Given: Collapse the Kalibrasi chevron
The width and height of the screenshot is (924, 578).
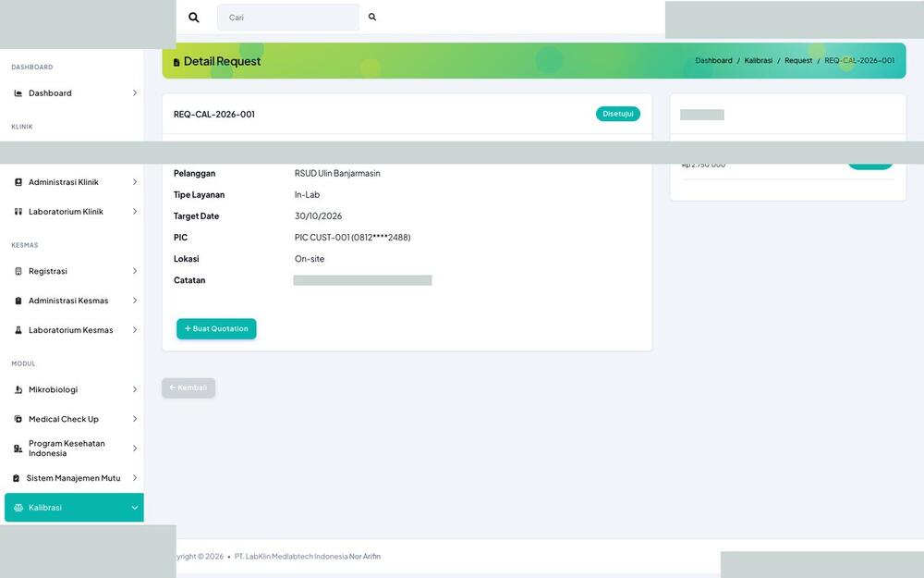Looking at the screenshot, I should point(134,508).
